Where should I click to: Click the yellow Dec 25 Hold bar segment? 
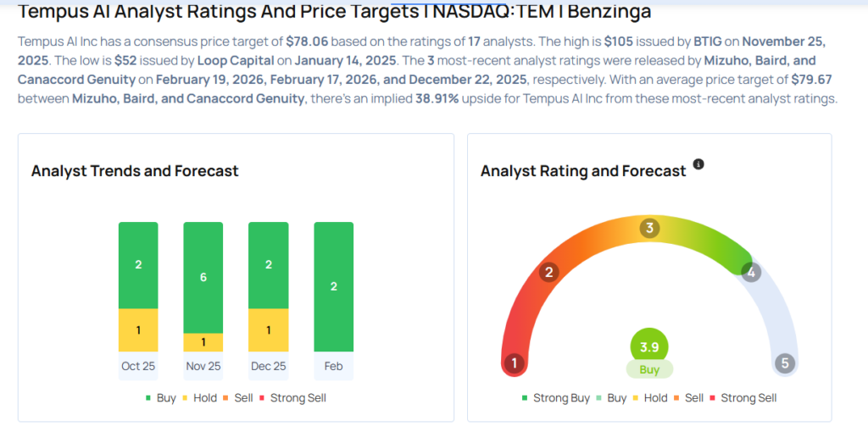[x=268, y=330]
